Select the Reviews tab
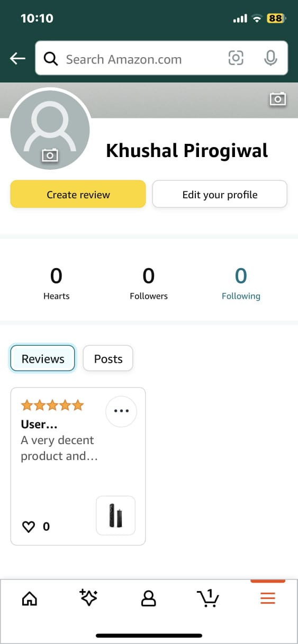Image resolution: width=298 pixels, height=644 pixels. [43, 358]
